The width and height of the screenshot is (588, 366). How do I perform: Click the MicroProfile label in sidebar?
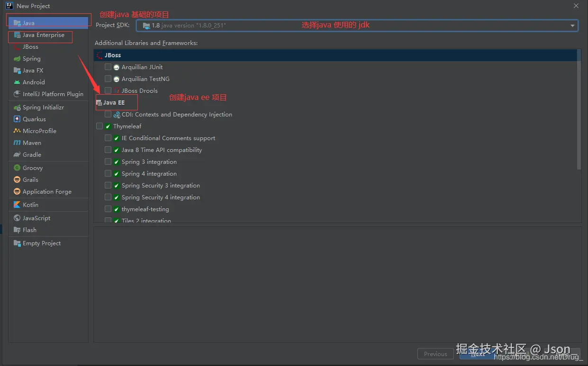pos(40,131)
